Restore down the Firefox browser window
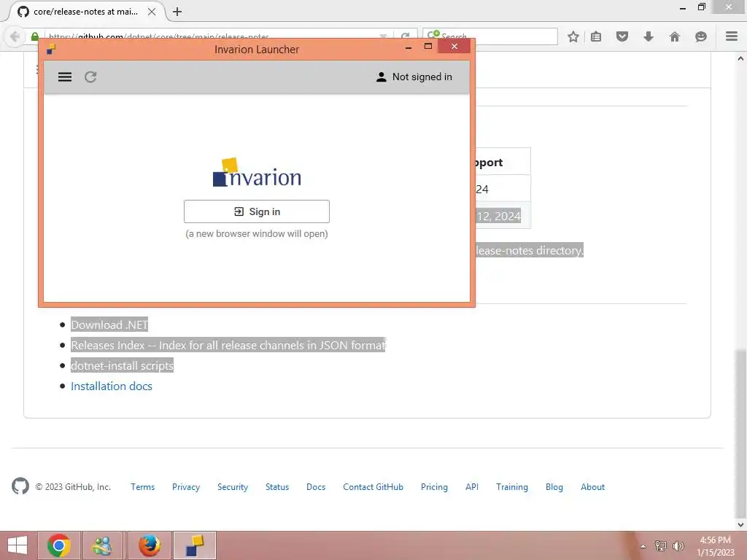This screenshot has height=560, width=747. [x=701, y=7]
